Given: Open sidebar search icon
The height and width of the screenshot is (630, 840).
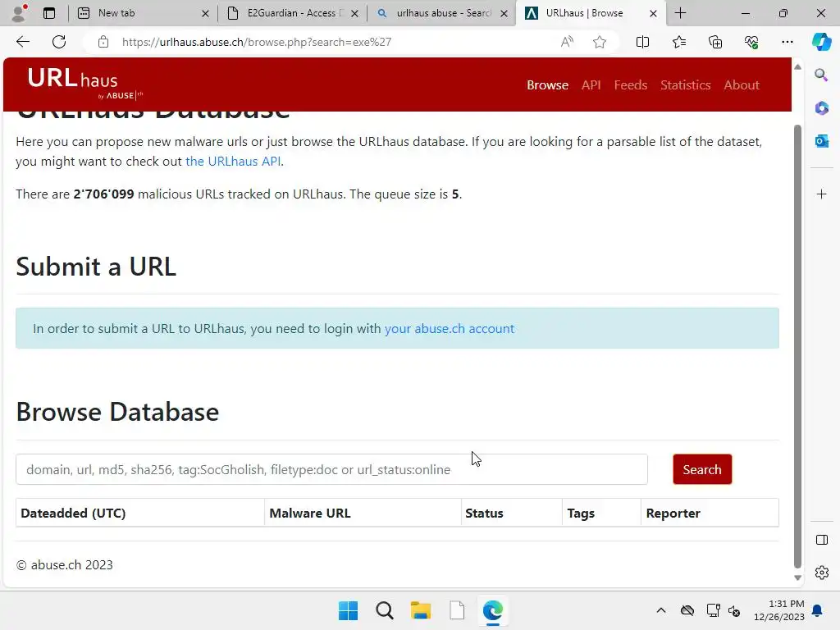Looking at the screenshot, I should click(x=821, y=75).
